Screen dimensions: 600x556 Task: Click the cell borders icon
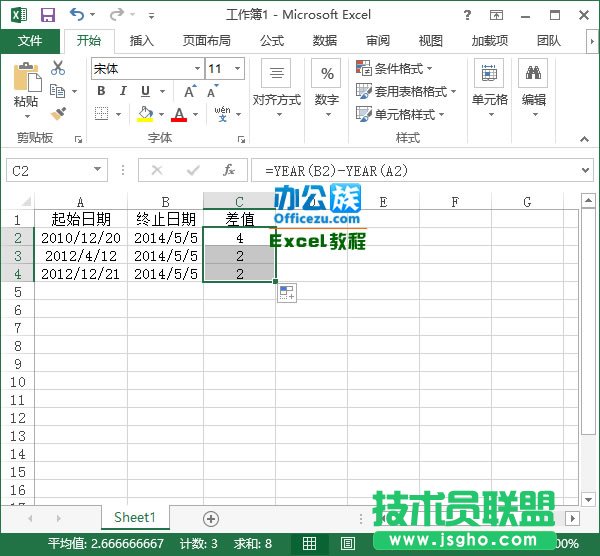click(101, 114)
